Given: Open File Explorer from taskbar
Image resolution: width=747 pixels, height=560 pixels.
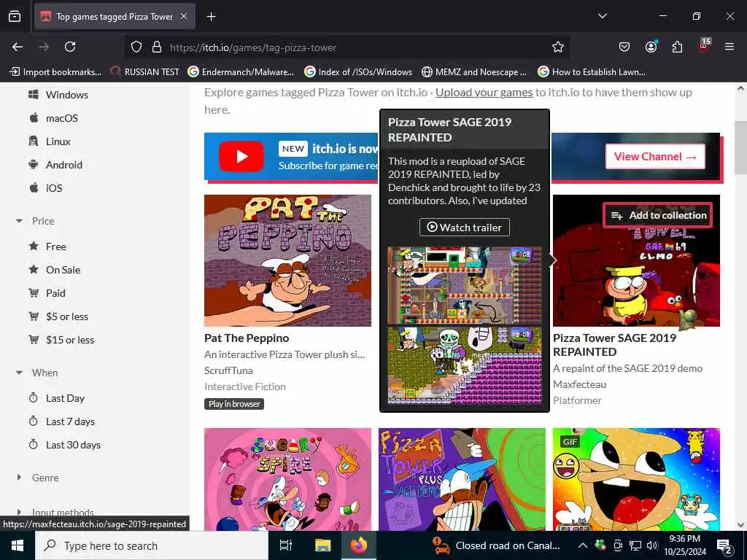Looking at the screenshot, I should (x=322, y=545).
